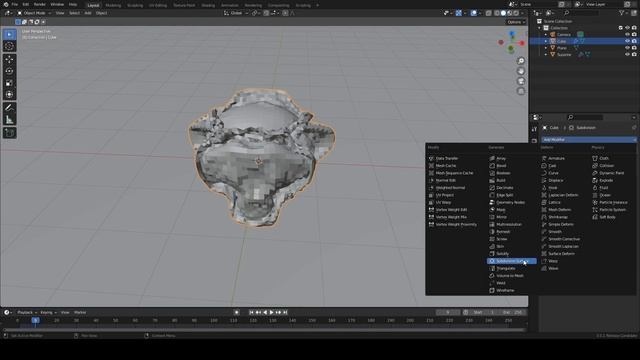Collapse the Collection in outliner
This screenshot has height=360, width=640.
tap(540, 28)
